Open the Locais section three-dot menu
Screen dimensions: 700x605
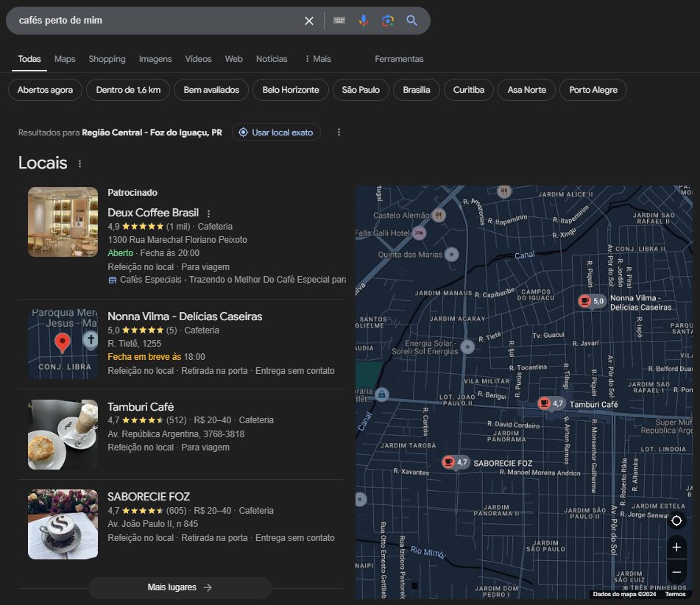click(x=80, y=164)
